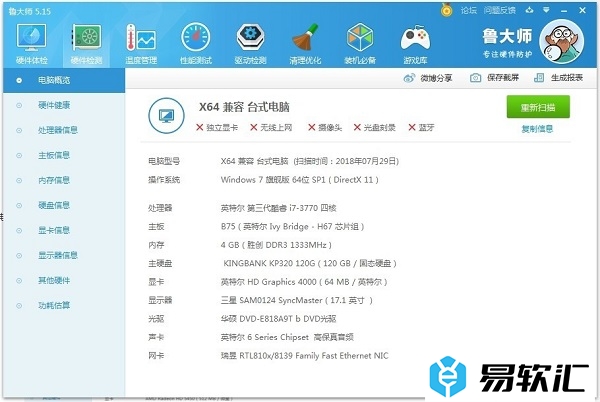Click the HD Graphics 4000 graphics card text
600x402 pixels.
click(304, 282)
